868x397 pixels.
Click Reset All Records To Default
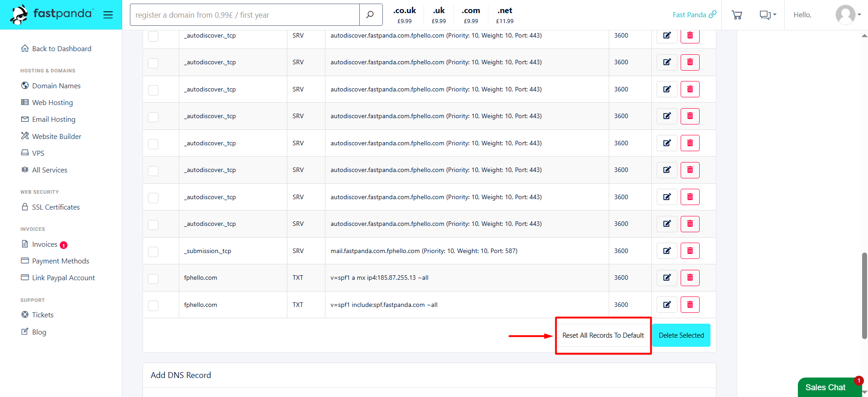tap(603, 335)
